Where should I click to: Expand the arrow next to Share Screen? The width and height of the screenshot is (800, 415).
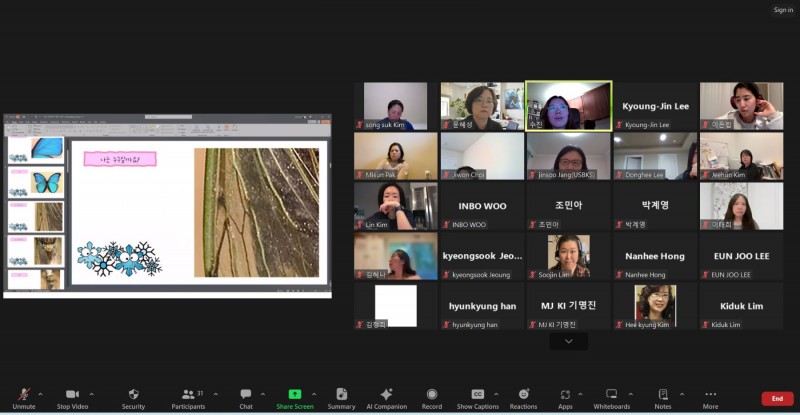[314, 394]
